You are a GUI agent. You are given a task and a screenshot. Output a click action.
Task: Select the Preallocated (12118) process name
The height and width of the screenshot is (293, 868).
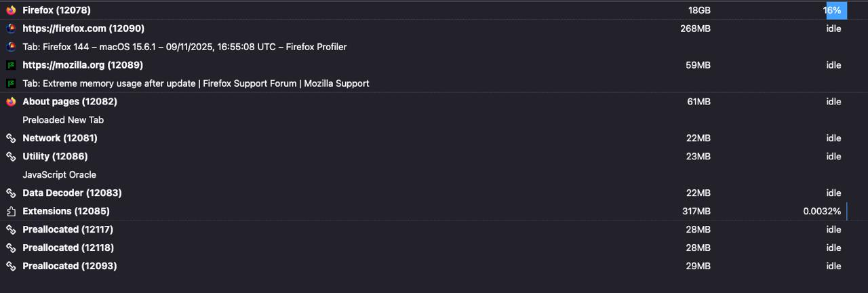coord(69,248)
